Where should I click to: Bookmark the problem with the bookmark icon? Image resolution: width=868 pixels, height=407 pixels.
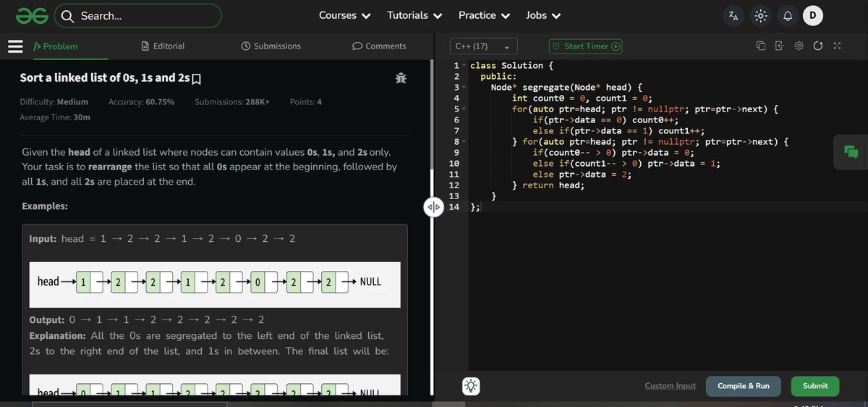click(x=196, y=78)
